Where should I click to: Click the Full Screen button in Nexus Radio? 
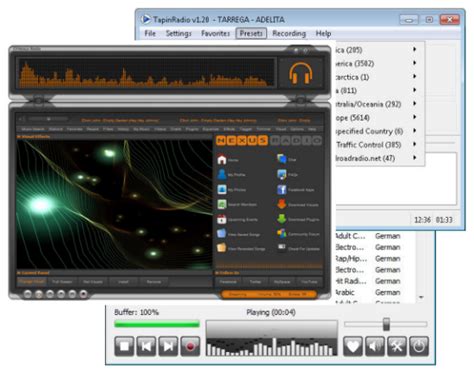click(62, 282)
